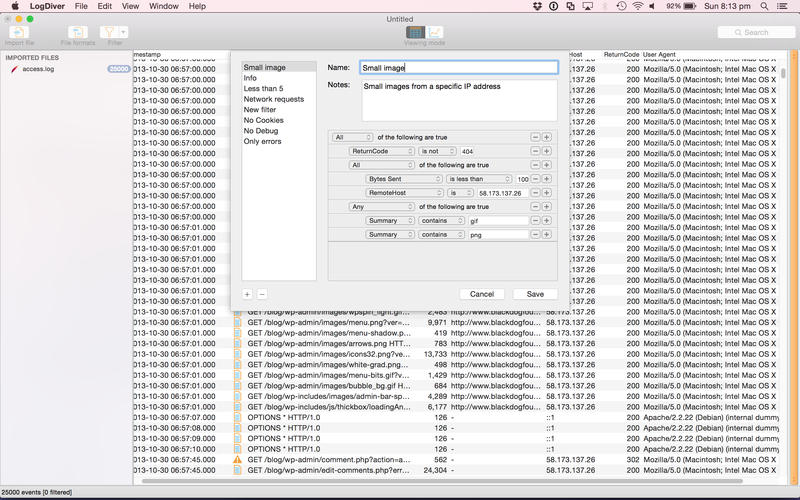Open the Window menu in the menu bar
This screenshot has height=500, width=800.
(164, 6)
